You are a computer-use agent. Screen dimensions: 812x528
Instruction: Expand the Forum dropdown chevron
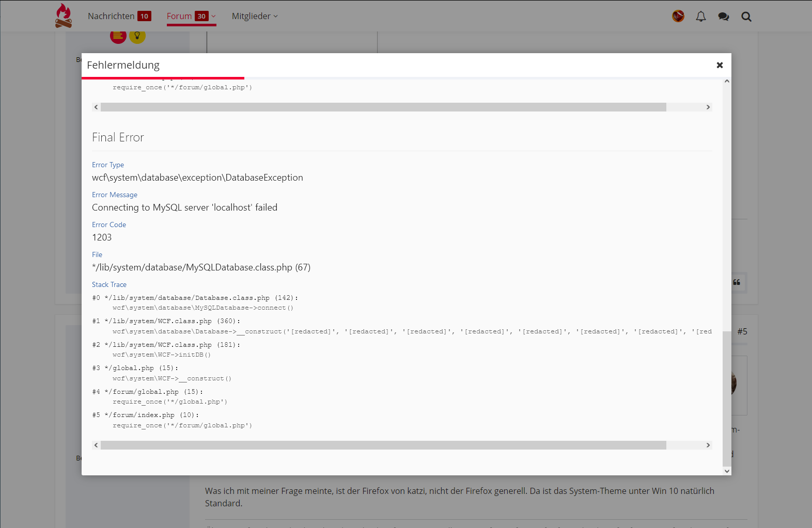213,16
